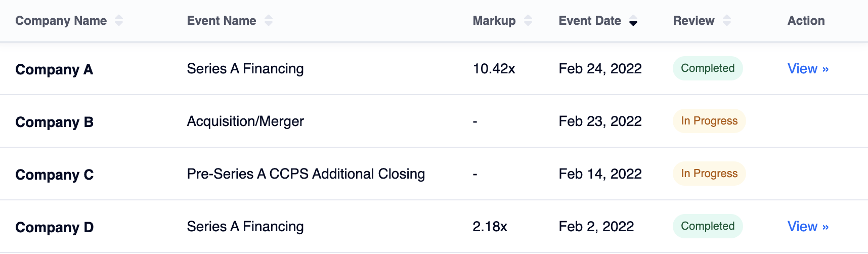The height and width of the screenshot is (254, 868).
Task: Select the Company B row name
Action: point(55,122)
